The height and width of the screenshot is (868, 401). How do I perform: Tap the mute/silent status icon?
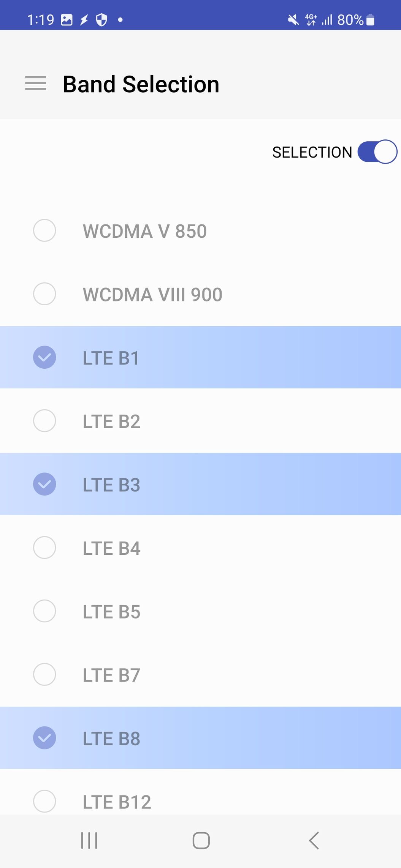point(293,19)
